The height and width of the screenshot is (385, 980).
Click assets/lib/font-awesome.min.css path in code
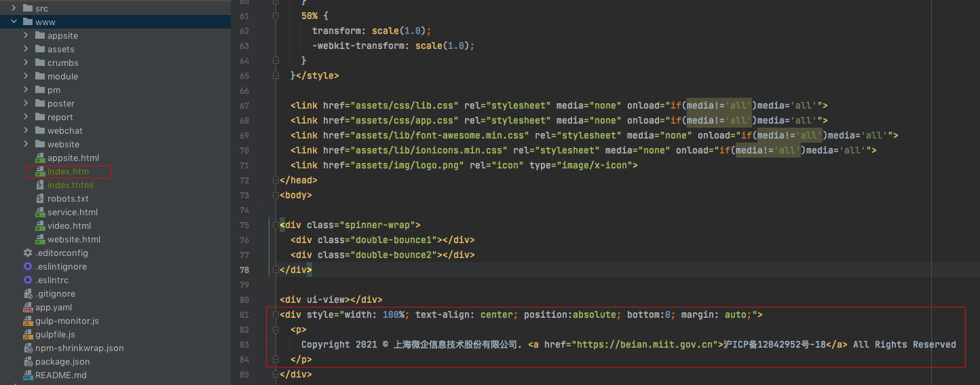click(437, 135)
